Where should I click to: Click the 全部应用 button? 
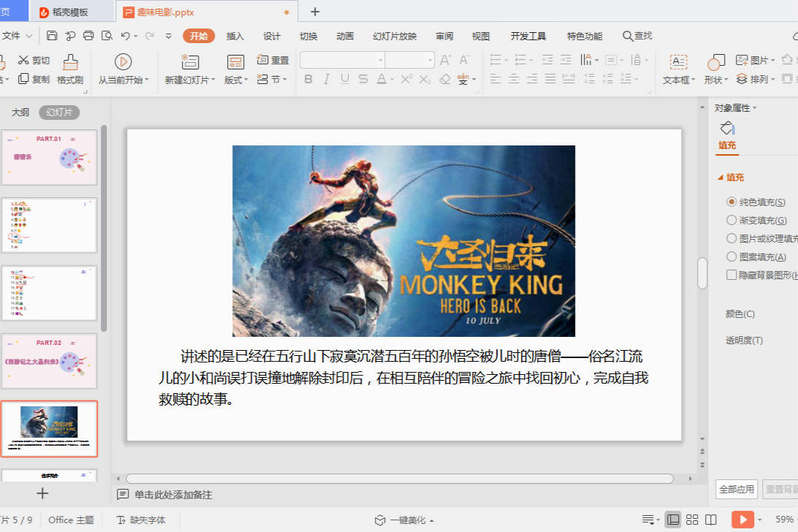coord(736,489)
